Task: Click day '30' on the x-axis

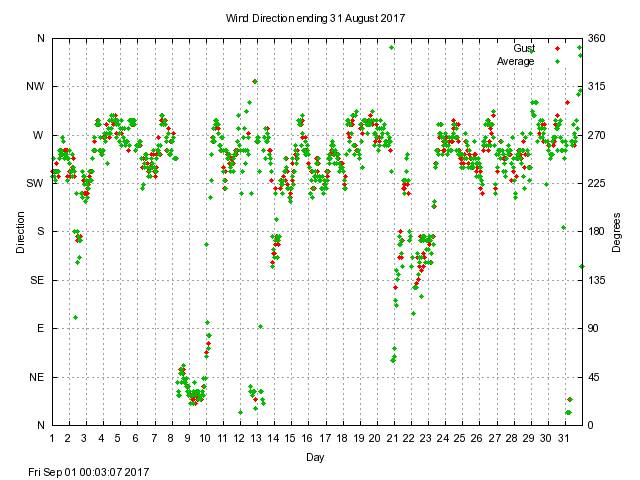Action: [546, 438]
